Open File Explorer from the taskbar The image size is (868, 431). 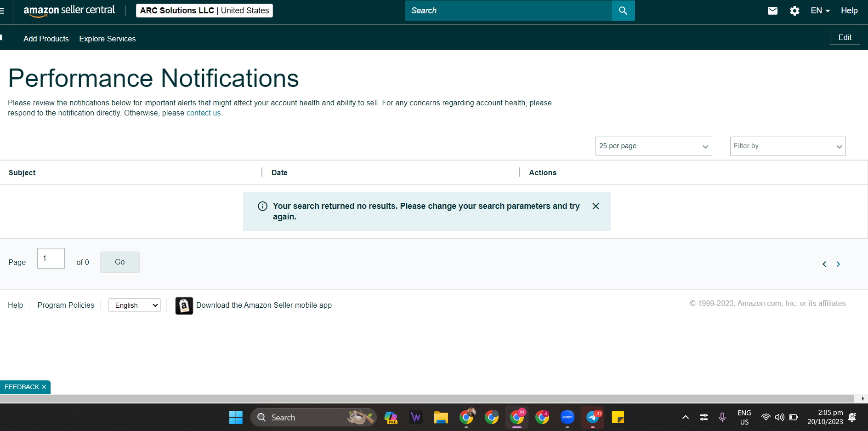441,417
